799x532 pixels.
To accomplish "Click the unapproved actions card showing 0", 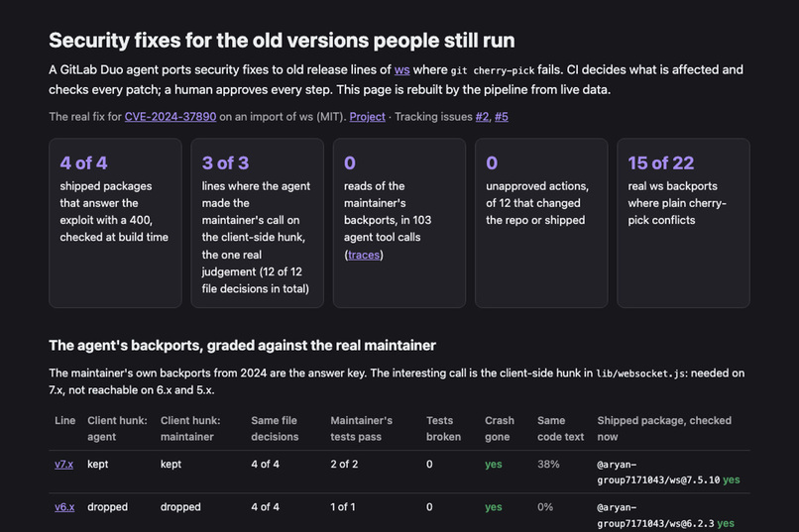I will 541,223.
